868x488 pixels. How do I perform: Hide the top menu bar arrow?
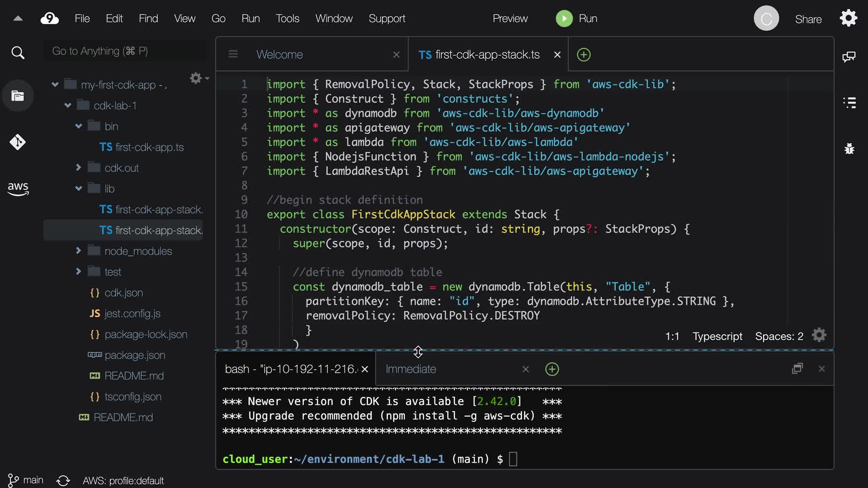click(18, 19)
